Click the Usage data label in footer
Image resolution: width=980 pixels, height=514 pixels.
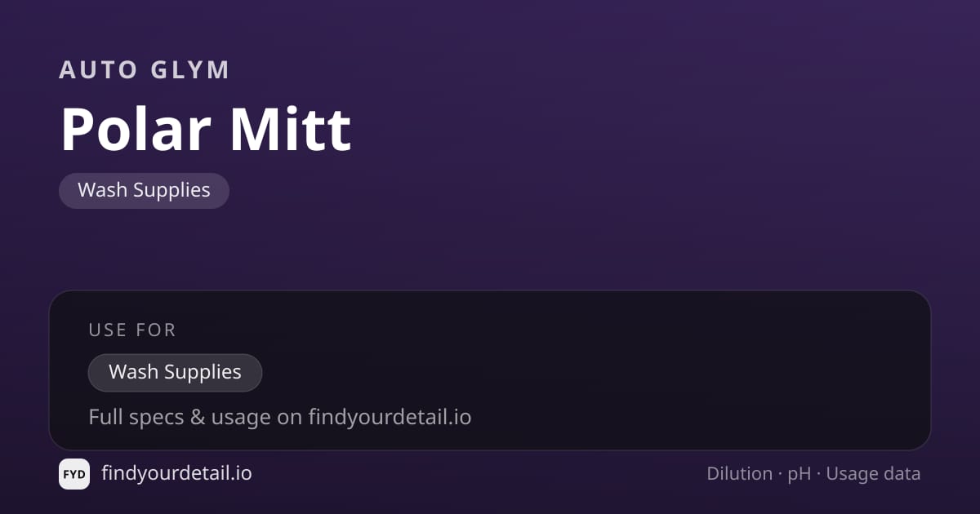873,474
